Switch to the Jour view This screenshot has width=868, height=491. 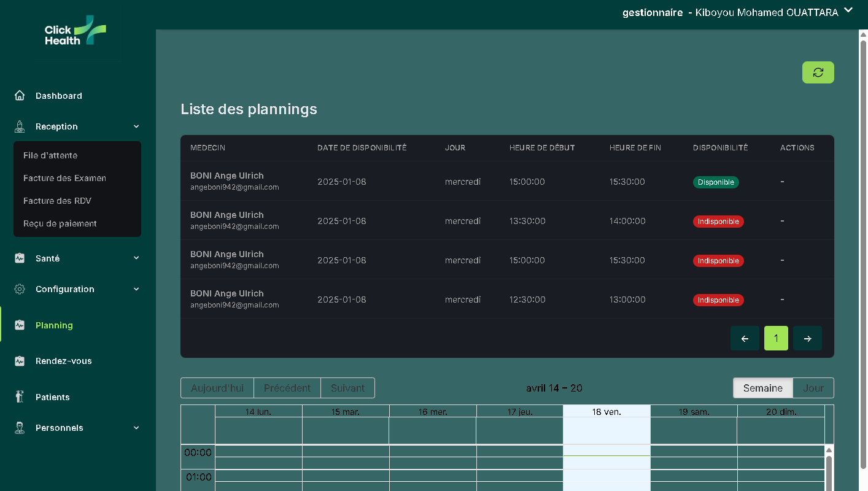(x=813, y=388)
